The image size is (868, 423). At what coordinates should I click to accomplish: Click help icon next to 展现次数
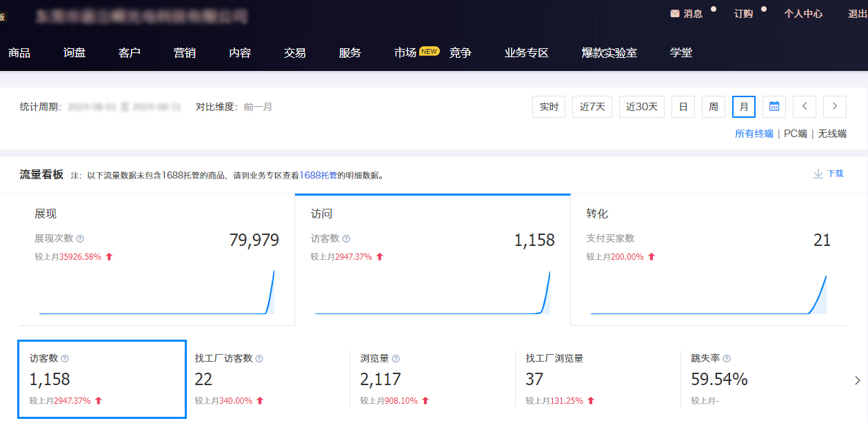[x=80, y=238]
